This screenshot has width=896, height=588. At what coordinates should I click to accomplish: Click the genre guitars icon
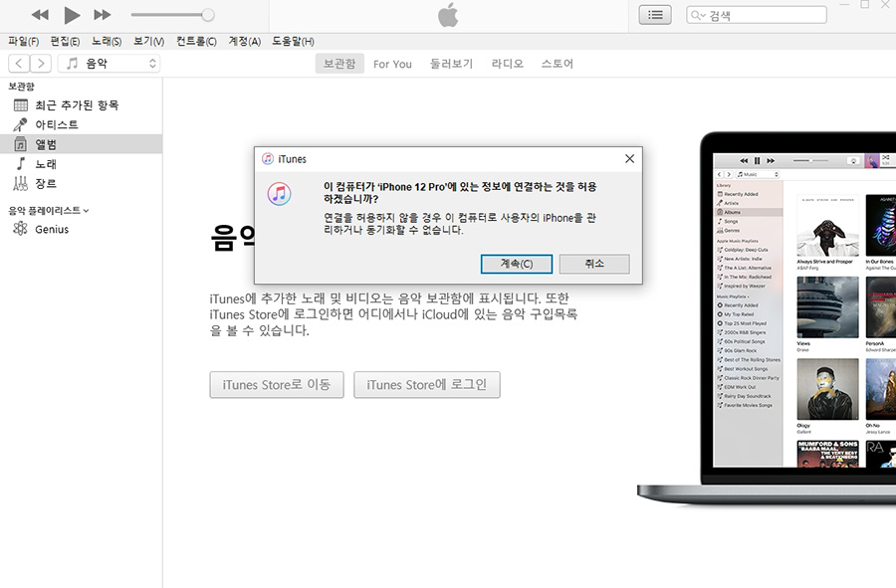point(21,183)
